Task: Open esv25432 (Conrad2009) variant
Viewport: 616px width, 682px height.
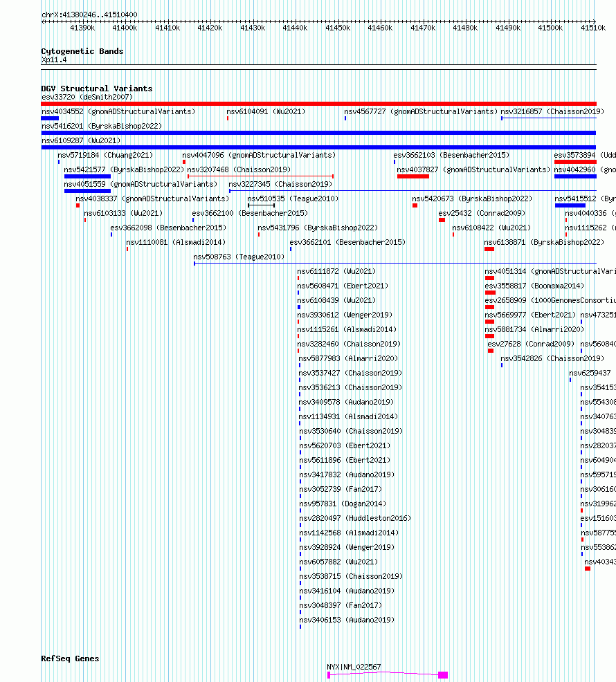Action: coord(482,213)
